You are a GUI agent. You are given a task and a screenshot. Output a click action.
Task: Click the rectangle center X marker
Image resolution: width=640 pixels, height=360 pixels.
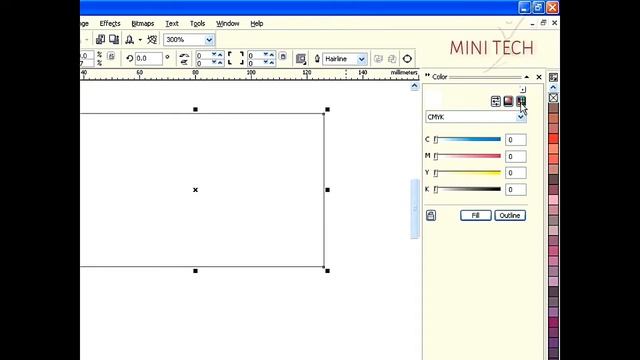pos(196,190)
